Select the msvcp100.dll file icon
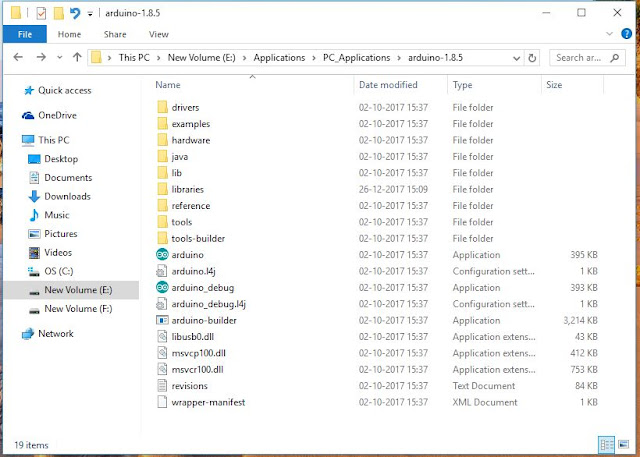 (162, 353)
